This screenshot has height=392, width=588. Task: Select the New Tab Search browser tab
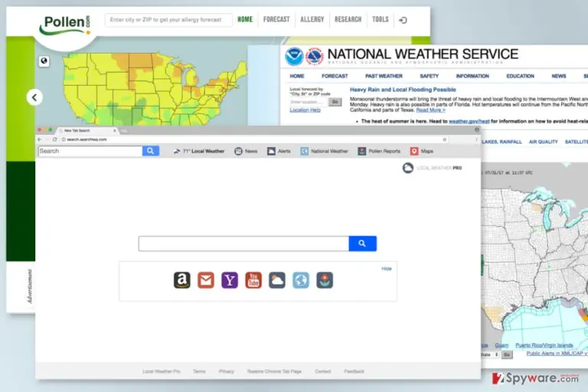(87, 131)
